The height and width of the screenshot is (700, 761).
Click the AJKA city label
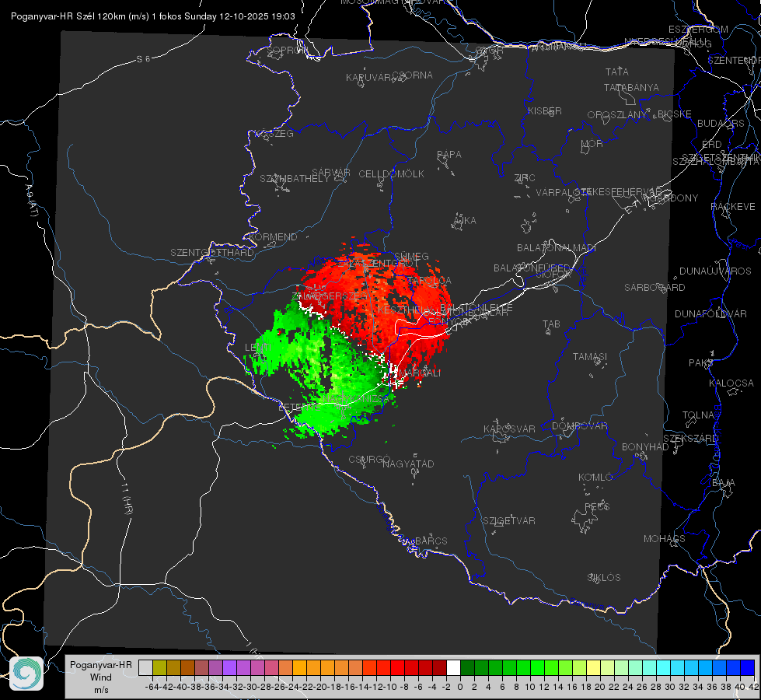465,221
